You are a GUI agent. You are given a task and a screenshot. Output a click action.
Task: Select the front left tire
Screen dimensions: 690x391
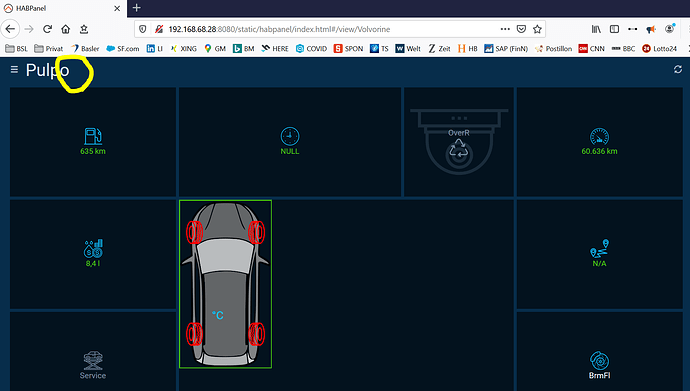194,232
